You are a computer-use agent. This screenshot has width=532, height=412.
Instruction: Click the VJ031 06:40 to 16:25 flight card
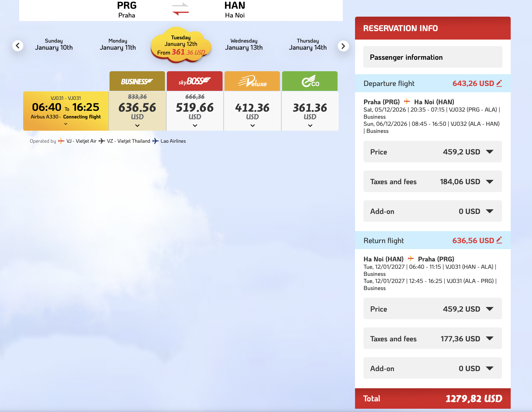(66, 111)
